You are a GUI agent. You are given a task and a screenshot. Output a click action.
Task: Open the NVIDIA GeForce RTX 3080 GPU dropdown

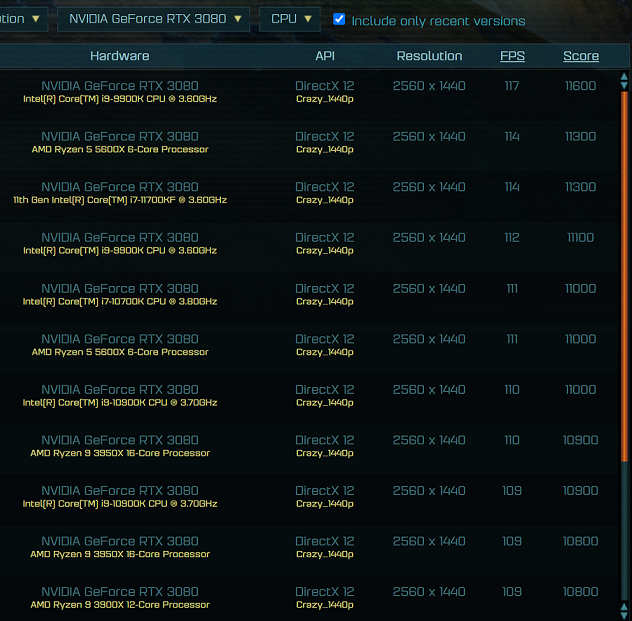coord(153,19)
